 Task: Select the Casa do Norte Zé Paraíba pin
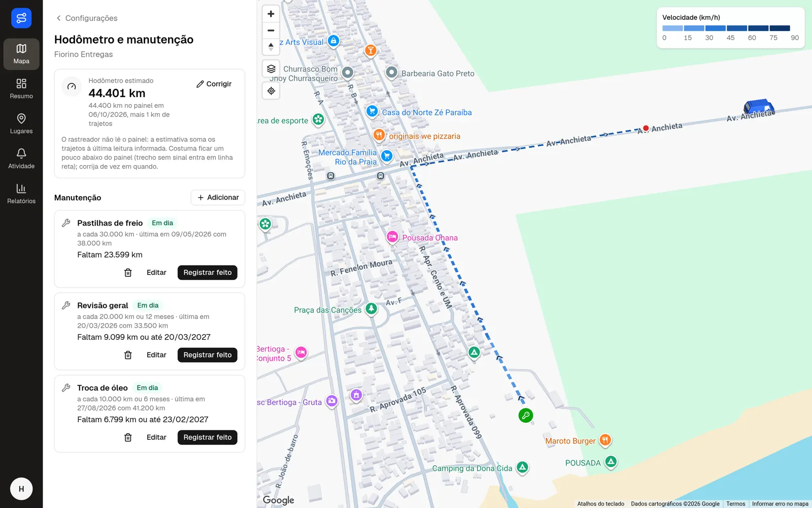point(372,111)
